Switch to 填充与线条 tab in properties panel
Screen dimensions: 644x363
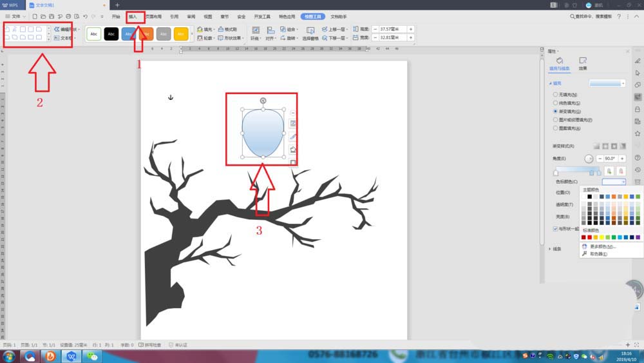pos(560,64)
